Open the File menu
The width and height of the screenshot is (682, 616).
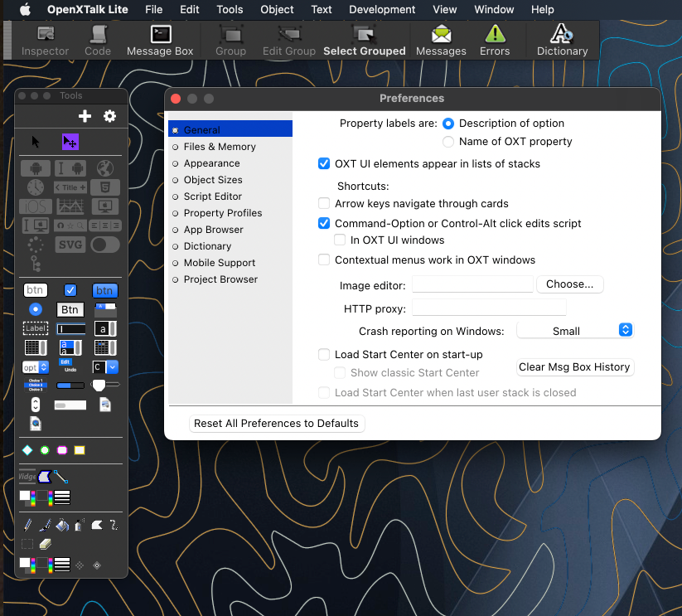(x=153, y=10)
